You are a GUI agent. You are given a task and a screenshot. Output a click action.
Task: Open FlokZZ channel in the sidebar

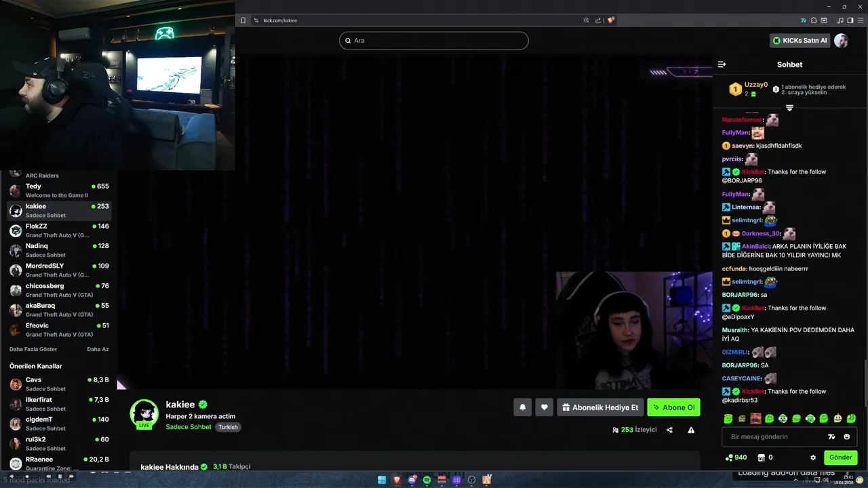click(x=60, y=230)
